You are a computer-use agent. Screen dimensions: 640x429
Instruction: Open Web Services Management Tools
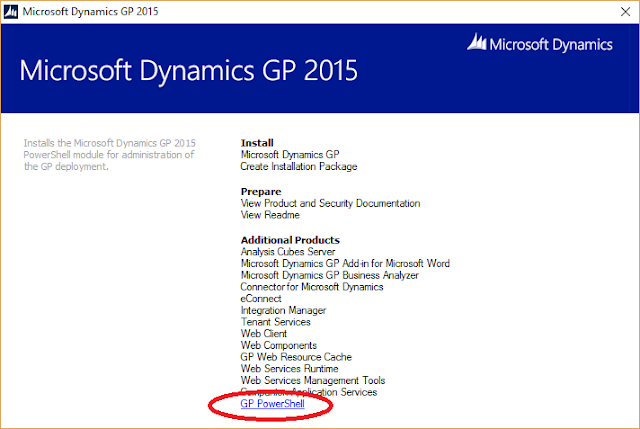tap(313, 380)
